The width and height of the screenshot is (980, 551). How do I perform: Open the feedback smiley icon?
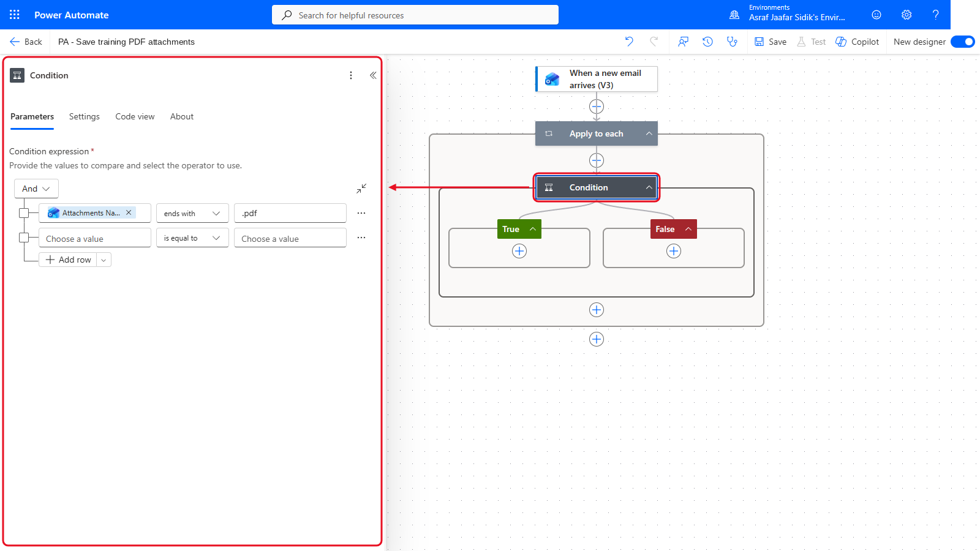pos(876,15)
